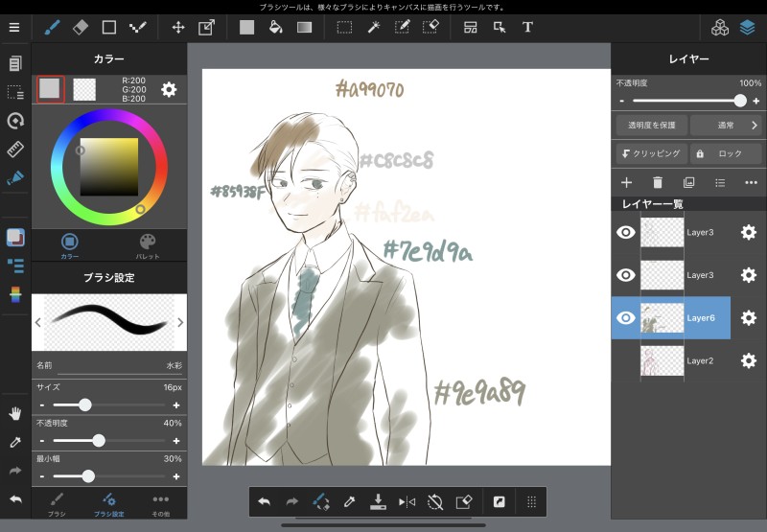Select the panel divide tool
The width and height of the screenshot is (767, 532).
click(471, 28)
